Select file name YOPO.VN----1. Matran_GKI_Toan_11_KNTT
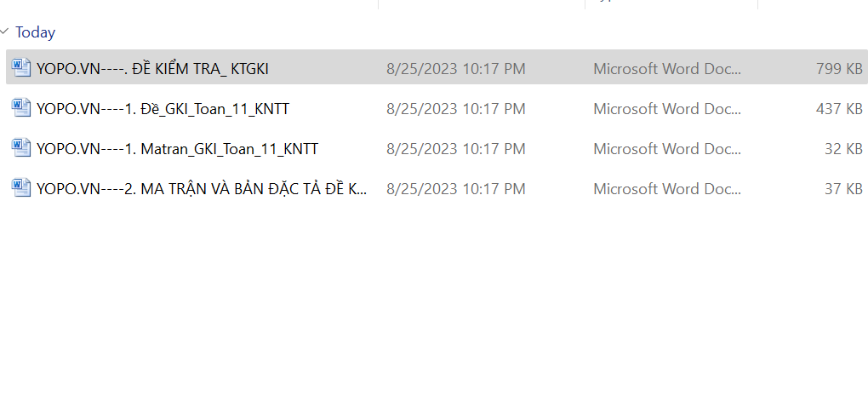This screenshot has width=868, height=419. pyautogui.click(x=177, y=149)
